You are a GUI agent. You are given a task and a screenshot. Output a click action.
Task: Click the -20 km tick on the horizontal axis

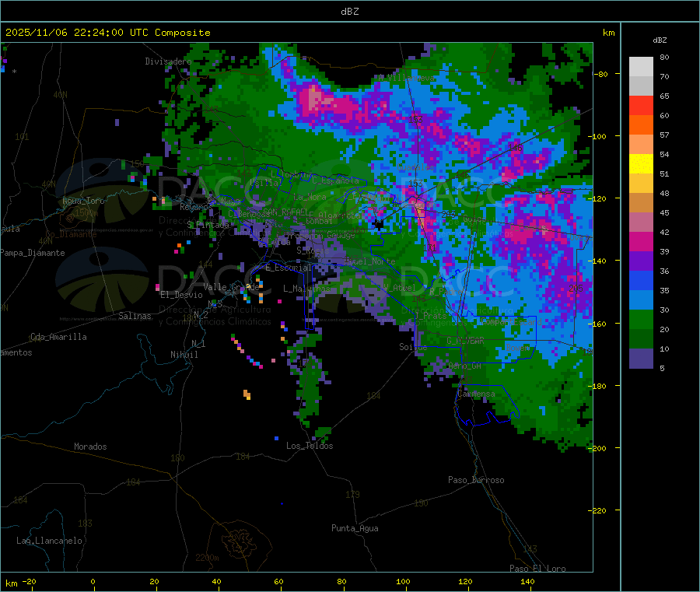30,582
